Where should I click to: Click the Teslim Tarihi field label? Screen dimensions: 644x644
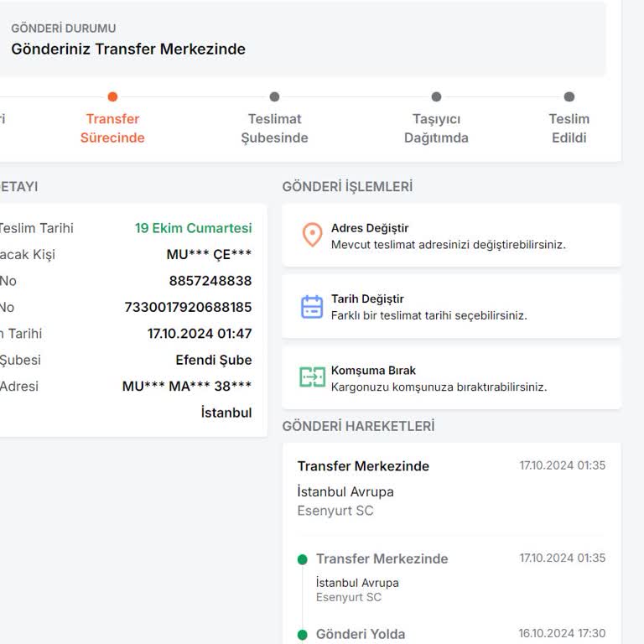point(36,228)
